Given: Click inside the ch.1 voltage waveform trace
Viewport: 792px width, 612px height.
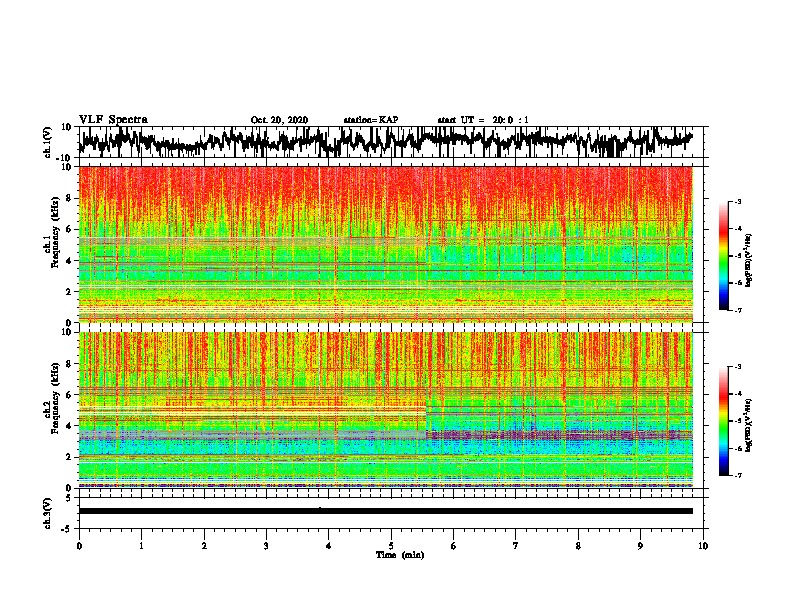Looking at the screenshot, I should point(385,142).
